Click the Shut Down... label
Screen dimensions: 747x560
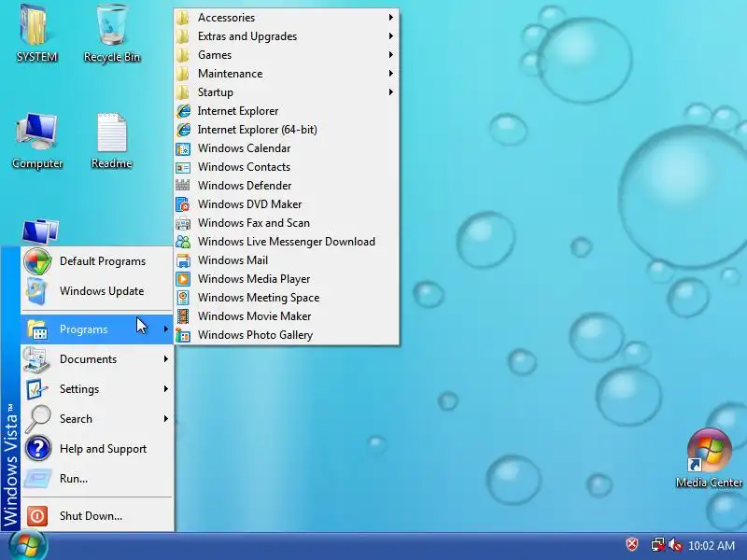(91, 516)
